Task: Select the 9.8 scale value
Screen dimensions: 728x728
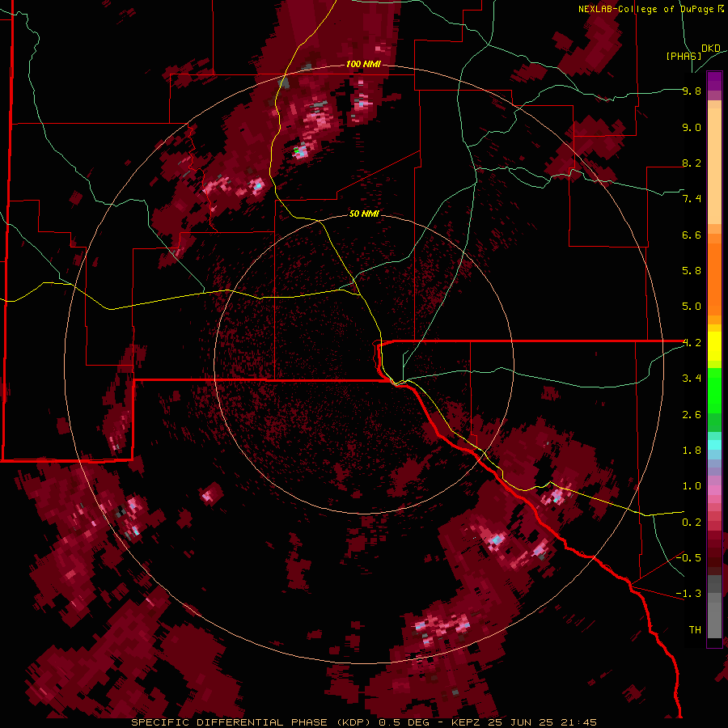Action: (x=692, y=91)
